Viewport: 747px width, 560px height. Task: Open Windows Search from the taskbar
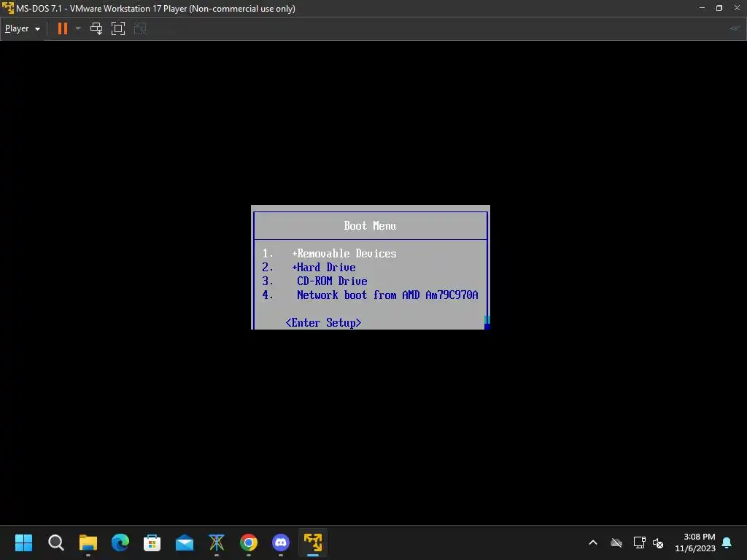tap(55, 542)
